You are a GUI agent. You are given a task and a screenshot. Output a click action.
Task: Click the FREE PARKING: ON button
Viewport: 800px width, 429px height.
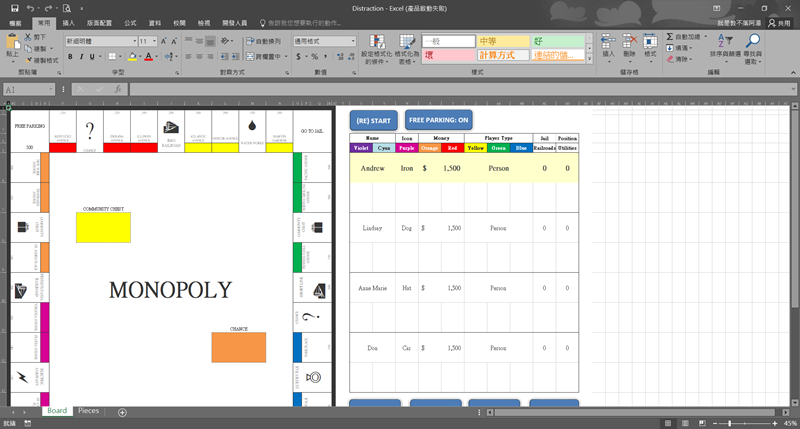coord(438,120)
